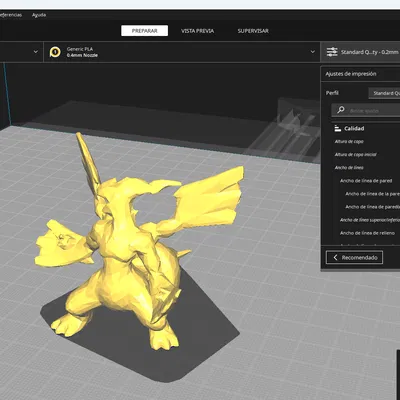Viewport: 400px width, 400px height.
Task: Click the extruder 1 material icon
Action: pos(55,52)
